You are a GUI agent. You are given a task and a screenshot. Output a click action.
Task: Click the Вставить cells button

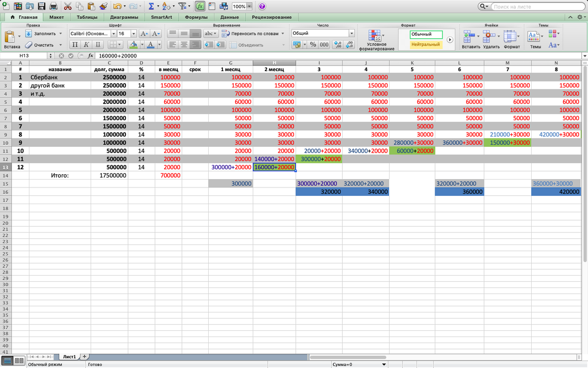[x=471, y=40]
